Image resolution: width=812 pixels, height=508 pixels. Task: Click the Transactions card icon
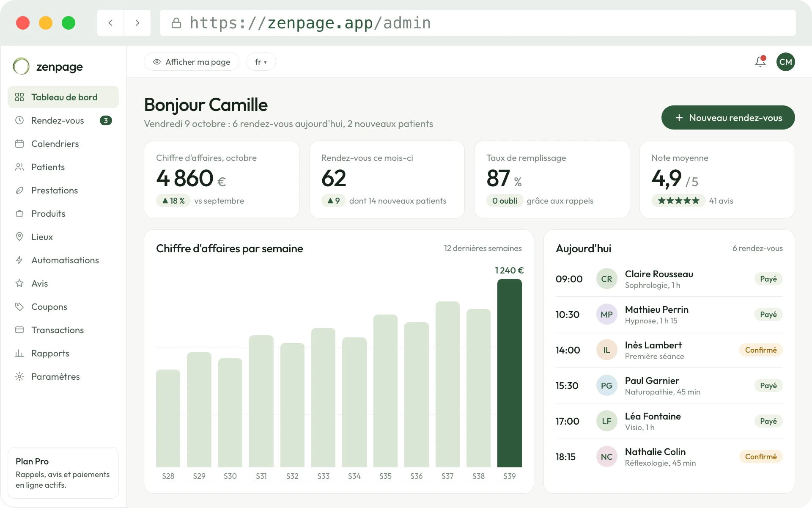point(19,330)
